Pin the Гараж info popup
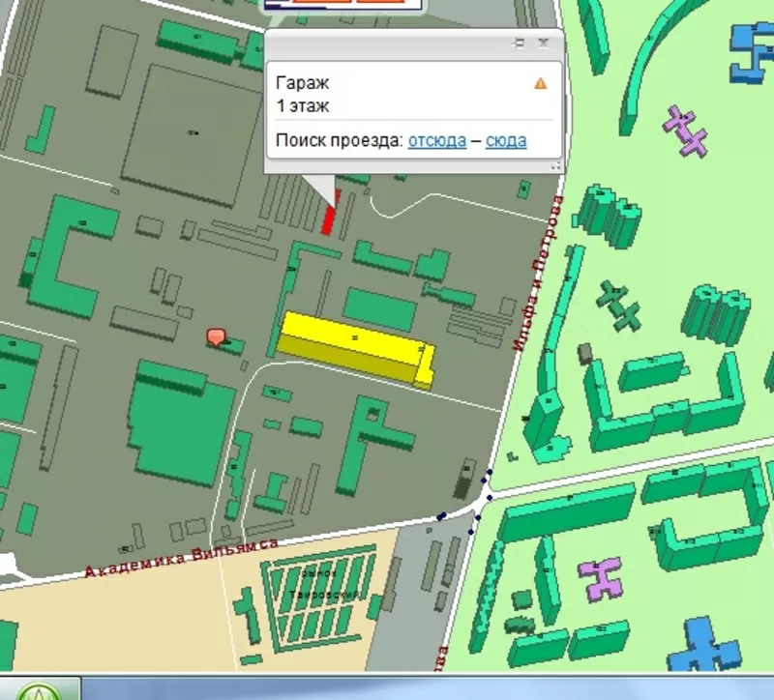774x700 pixels. click(x=520, y=43)
